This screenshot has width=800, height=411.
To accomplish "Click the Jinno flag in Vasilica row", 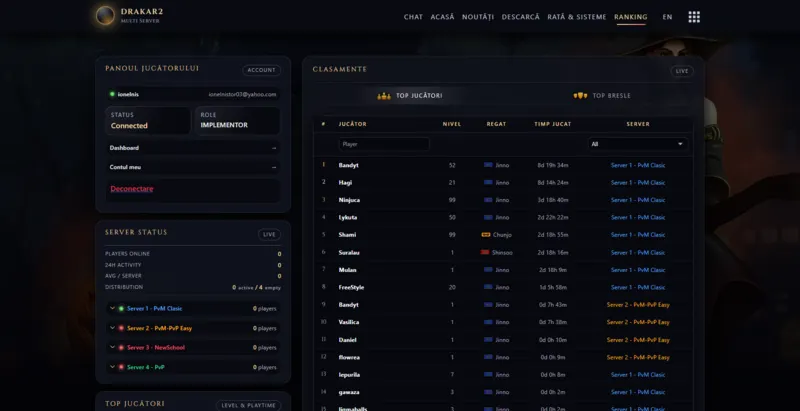I will pos(488,322).
